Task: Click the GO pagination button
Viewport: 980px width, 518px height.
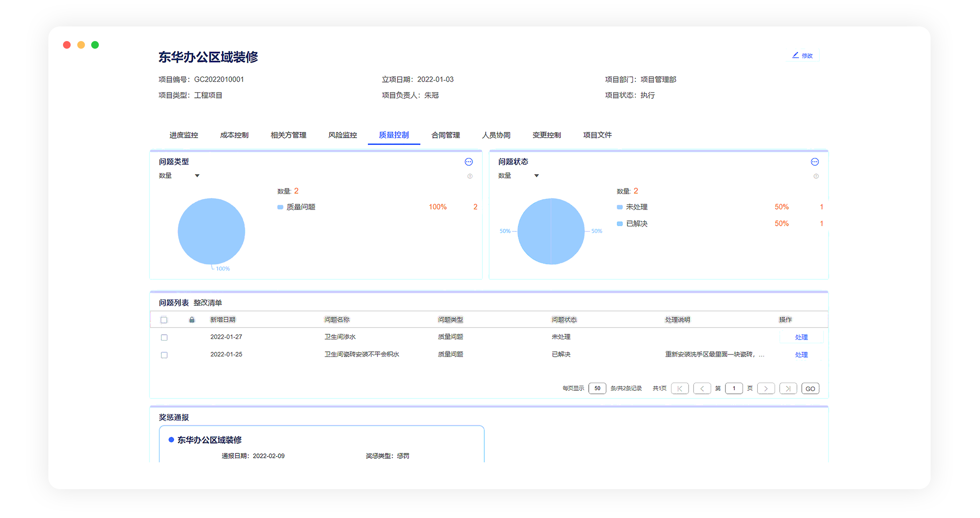Action: coord(810,388)
